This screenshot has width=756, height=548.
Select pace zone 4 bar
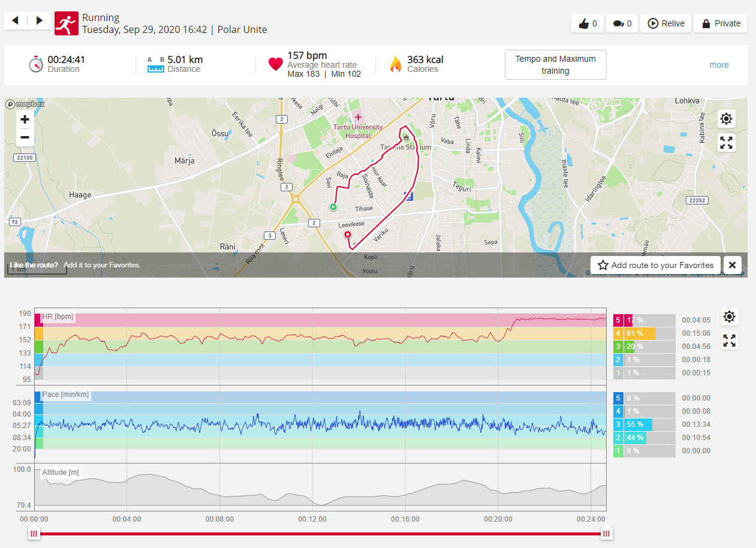[644, 411]
